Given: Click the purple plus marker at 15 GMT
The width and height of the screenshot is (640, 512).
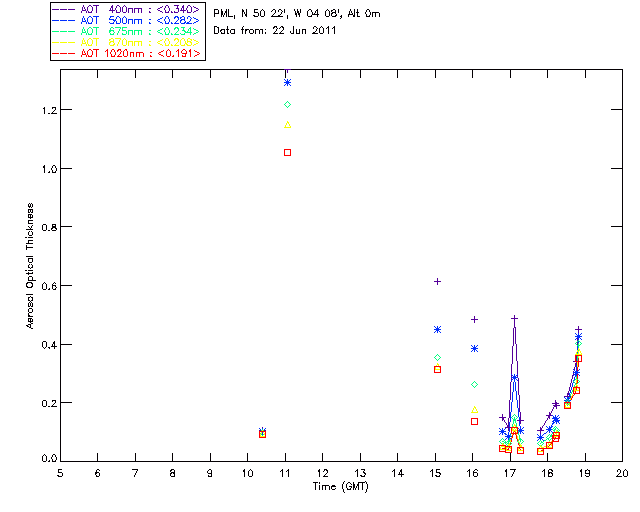Looking at the screenshot, I should click(437, 281).
